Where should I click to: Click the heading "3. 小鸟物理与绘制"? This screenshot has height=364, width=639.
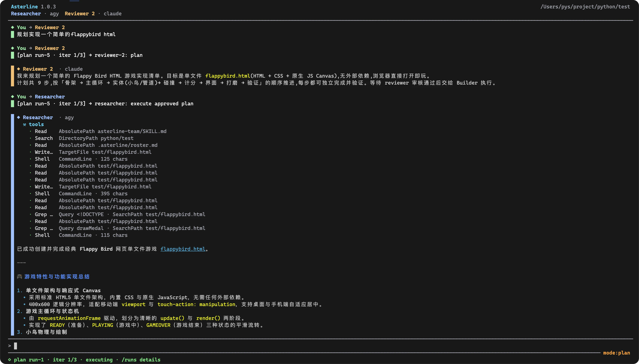click(x=42, y=332)
